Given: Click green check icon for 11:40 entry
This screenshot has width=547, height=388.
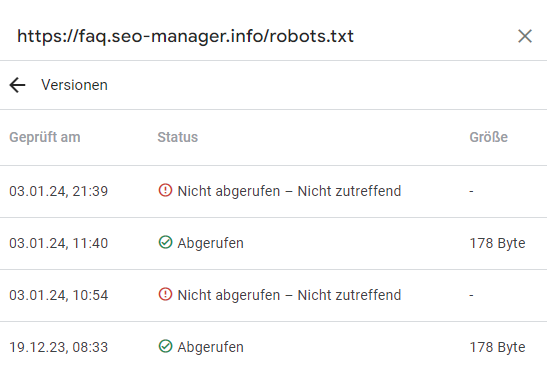Looking at the screenshot, I should pyautogui.click(x=165, y=242).
